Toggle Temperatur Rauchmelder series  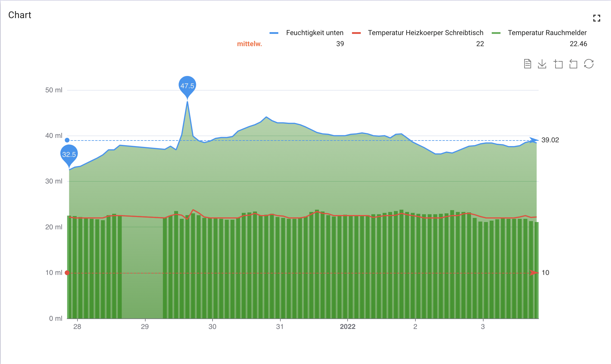pyautogui.click(x=547, y=33)
